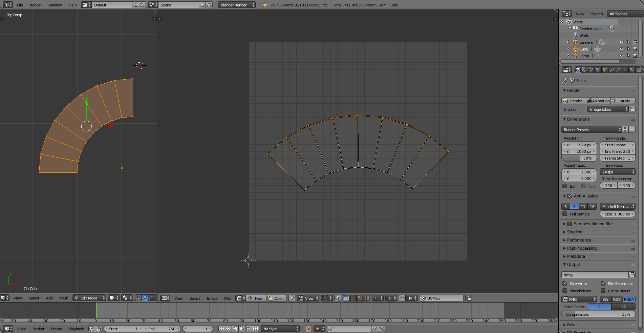Click the Audio button
Viewport: 644px width, 333px height.
coord(623,101)
